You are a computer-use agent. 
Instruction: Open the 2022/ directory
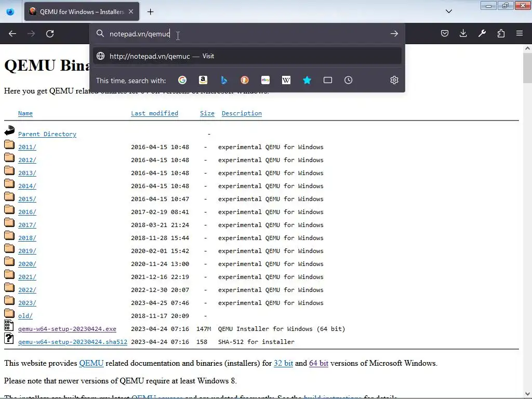tap(27, 290)
